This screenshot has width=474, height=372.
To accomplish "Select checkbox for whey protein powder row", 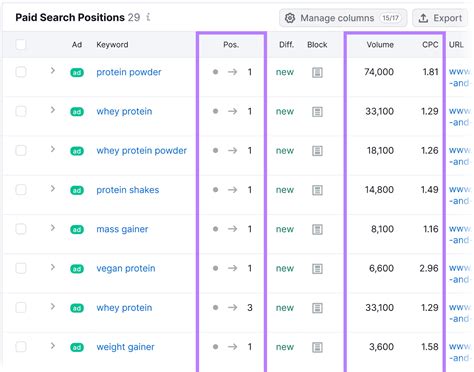I will (x=21, y=151).
